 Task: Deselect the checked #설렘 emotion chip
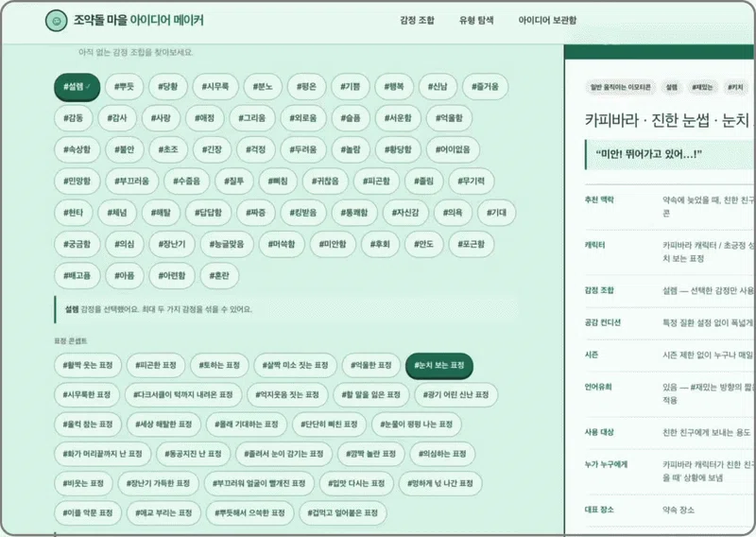point(77,87)
